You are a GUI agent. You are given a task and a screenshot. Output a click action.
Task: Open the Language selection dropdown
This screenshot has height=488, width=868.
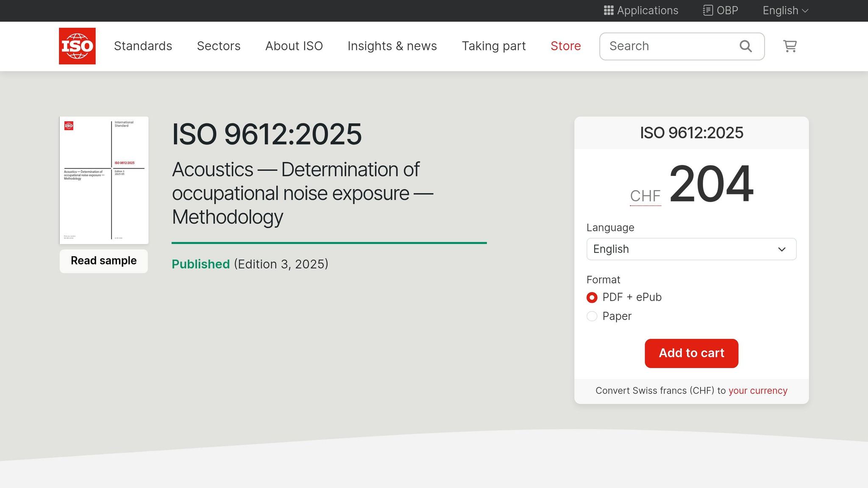point(691,249)
